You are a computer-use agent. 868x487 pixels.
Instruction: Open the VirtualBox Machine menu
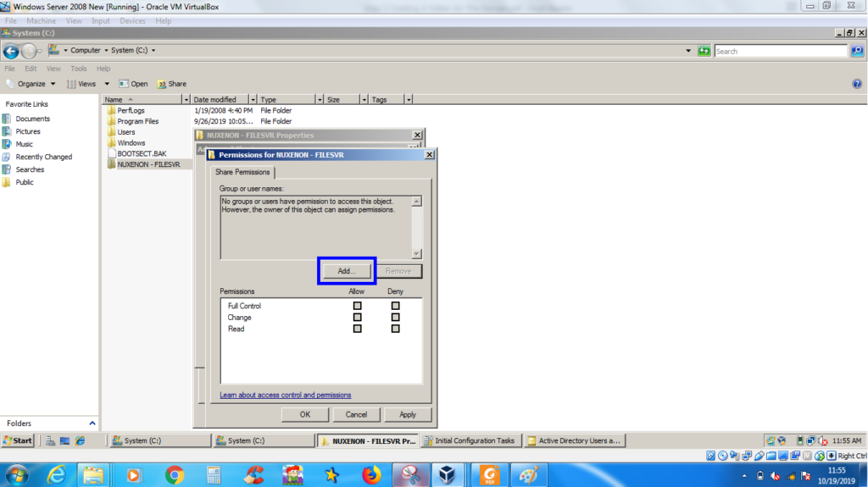(x=41, y=21)
